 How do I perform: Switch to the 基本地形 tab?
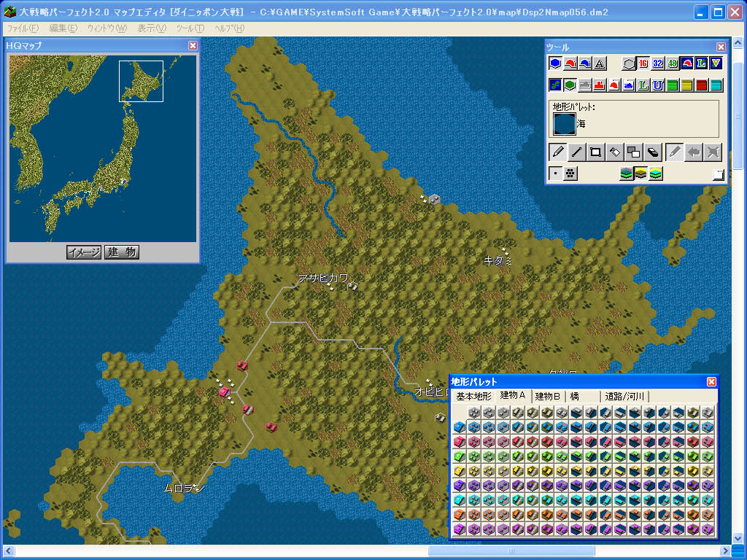tap(473, 397)
